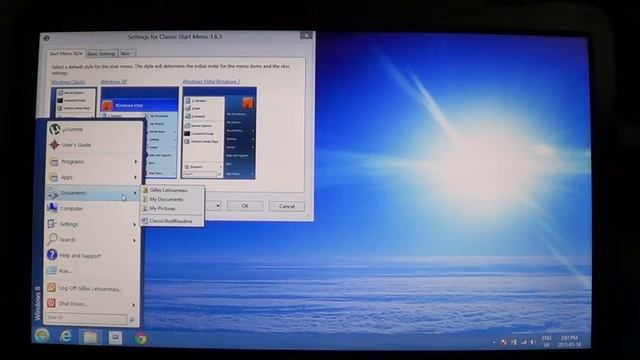
Task: Open Help and Support
Action: [x=94, y=256]
